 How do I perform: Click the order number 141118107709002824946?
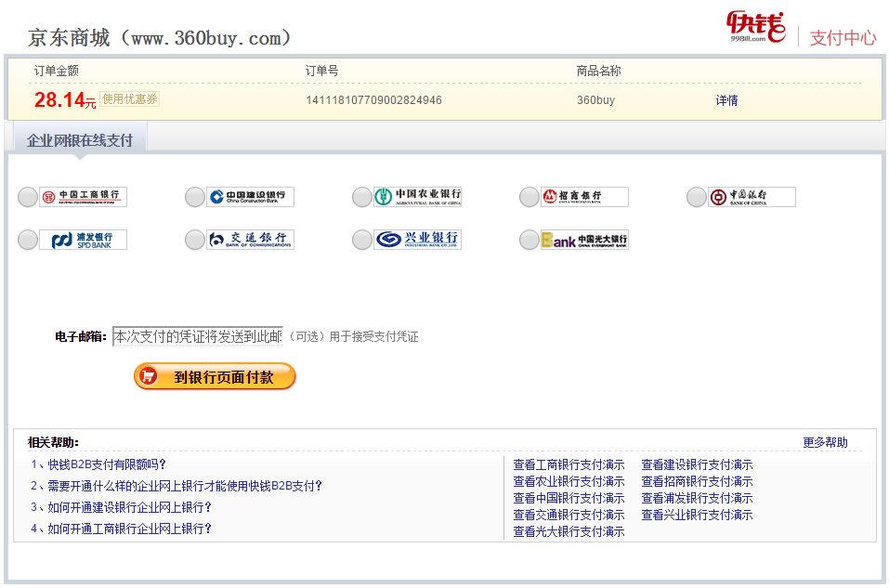point(373,100)
